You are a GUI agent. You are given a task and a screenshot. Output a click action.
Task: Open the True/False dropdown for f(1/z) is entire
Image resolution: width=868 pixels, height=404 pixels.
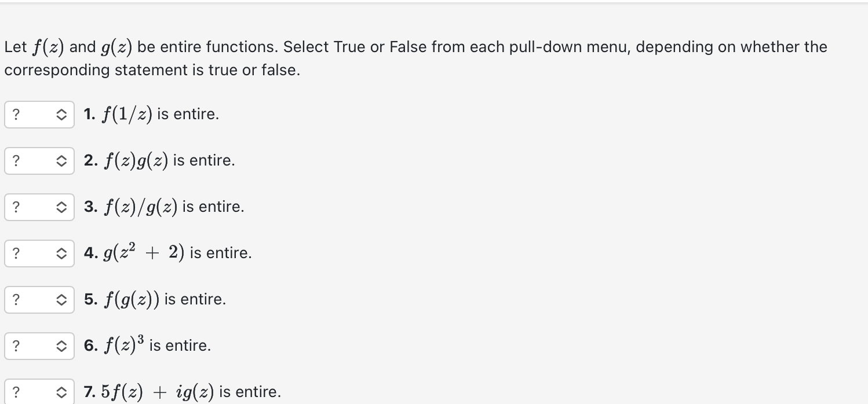pos(39,114)
